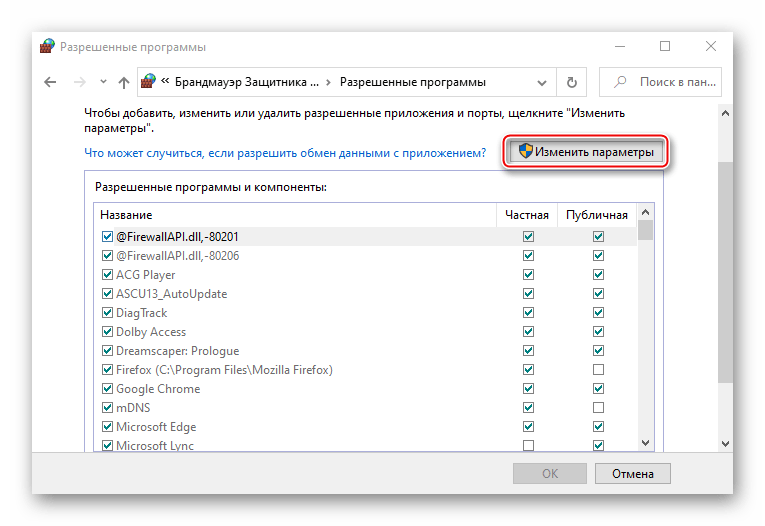The width and height of the screenshot is (765, 526).
Task: Click the "Отмена" button
Action: pyautogui.click(x=633, y=474)
